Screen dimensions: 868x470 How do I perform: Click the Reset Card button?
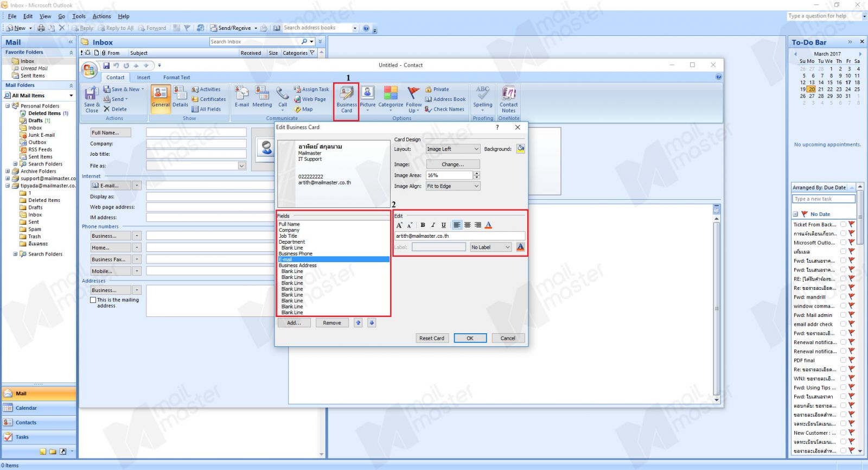point(431,338)
